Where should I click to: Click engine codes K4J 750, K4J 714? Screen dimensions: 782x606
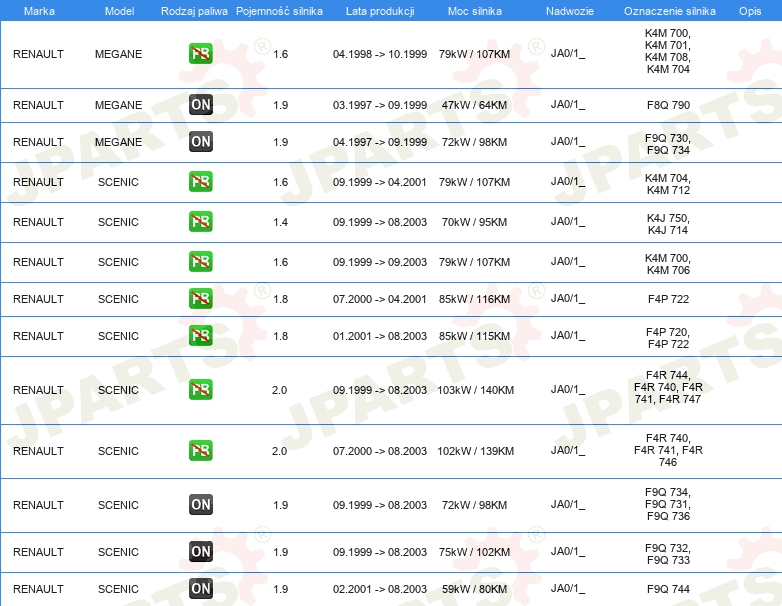(x=668, y=224)
